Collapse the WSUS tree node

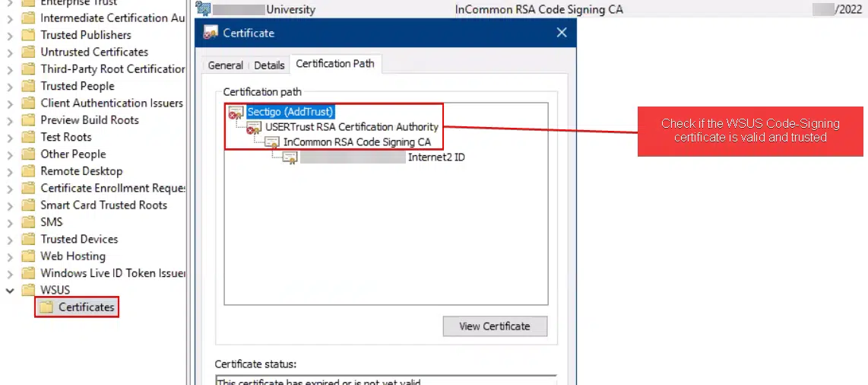click(10, 290)
